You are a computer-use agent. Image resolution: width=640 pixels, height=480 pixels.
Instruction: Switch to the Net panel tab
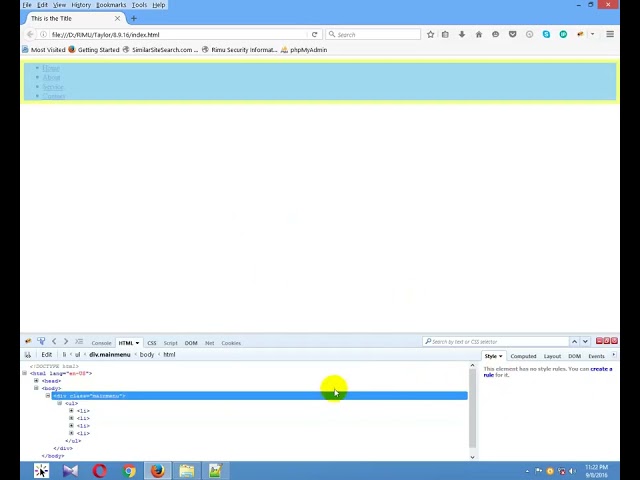click(x=209, y=343)
